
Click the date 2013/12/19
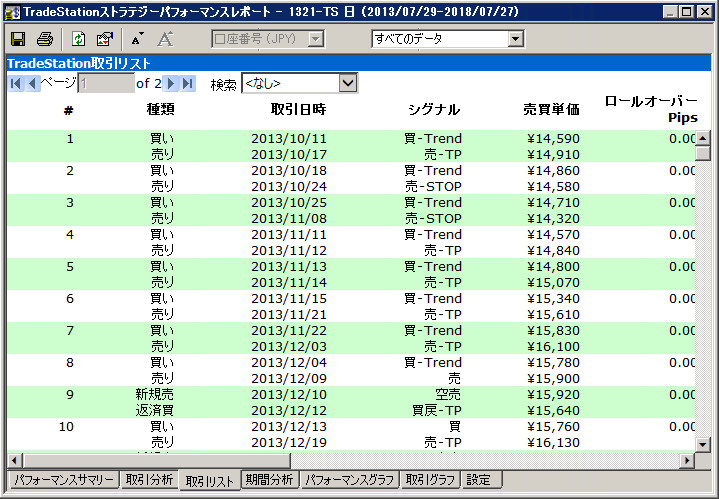click(289, 443)
